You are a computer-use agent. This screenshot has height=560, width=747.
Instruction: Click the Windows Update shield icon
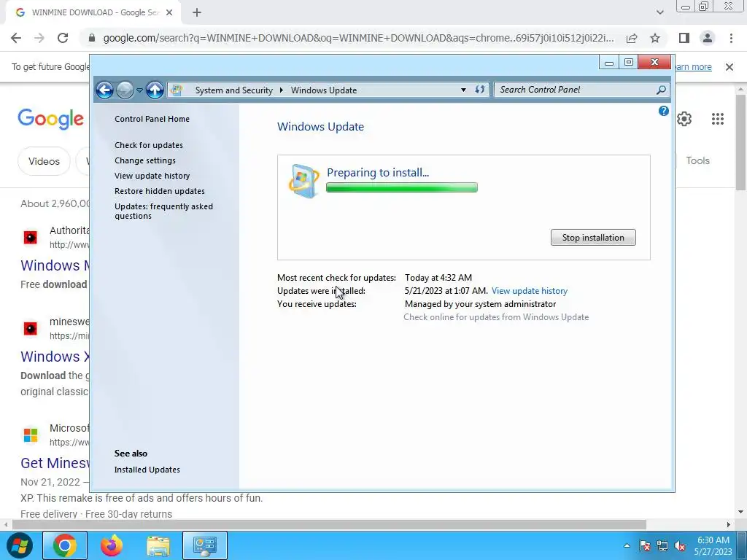[303, 181]
